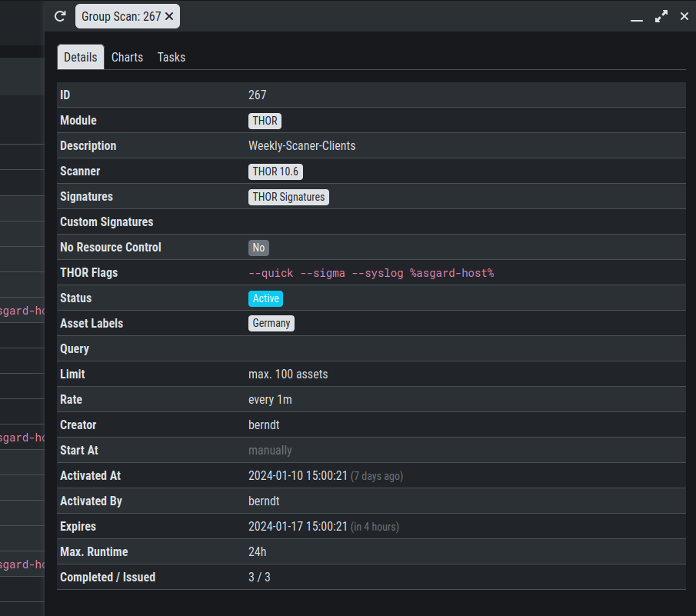The image size is (696, 616).
Task: Select Max. Runtime value 24h
Action: coord(258,551)
